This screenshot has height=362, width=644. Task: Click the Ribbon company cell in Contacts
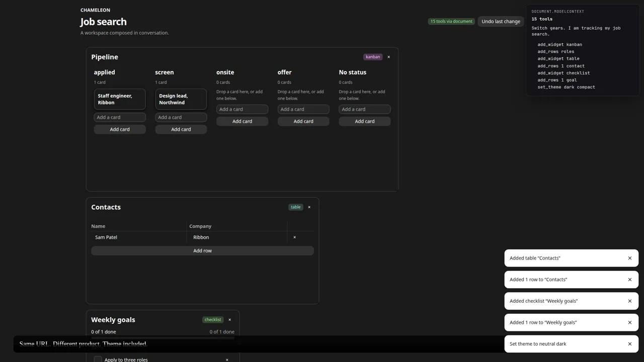[x=237, y=237]
